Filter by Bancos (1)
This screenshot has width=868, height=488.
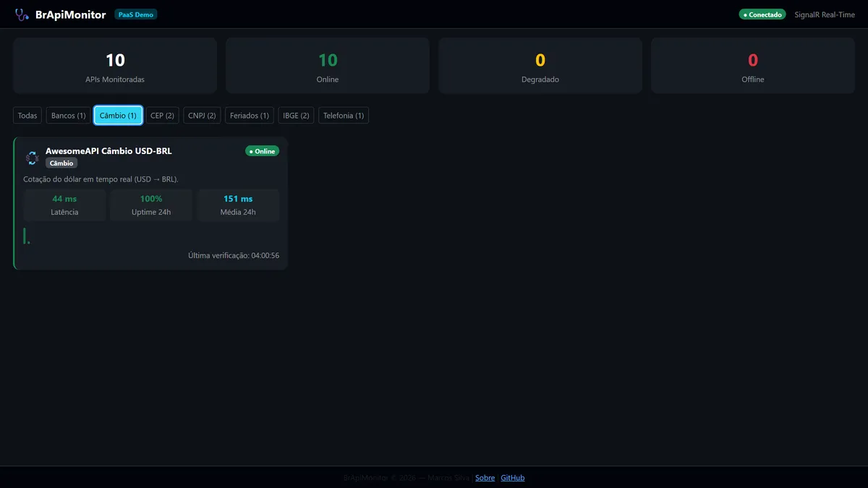tap(69, 116)
